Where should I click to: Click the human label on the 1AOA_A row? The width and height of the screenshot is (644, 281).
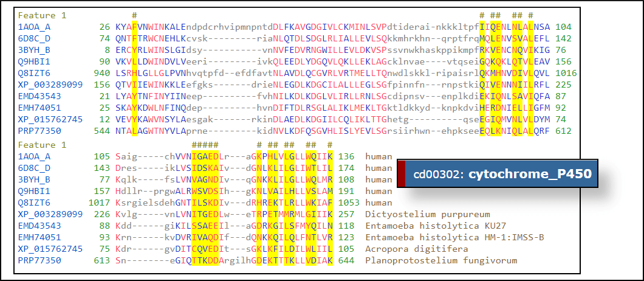pyautogui.click(x=379, y=156)
